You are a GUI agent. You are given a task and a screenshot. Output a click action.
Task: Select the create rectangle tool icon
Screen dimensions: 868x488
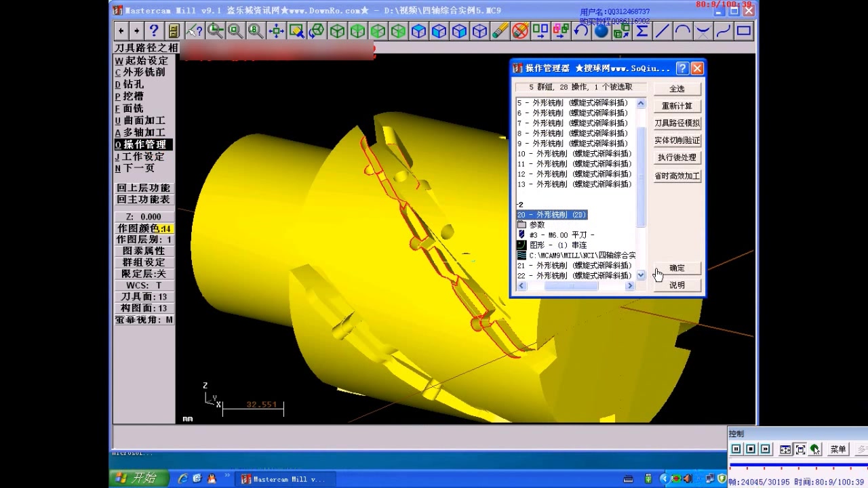[x=744, y=30]
